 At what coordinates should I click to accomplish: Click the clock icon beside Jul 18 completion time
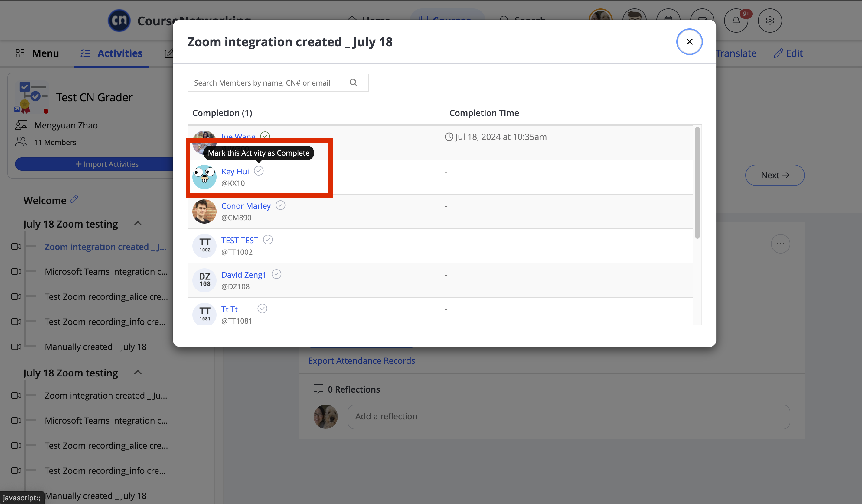click(449, 137)
